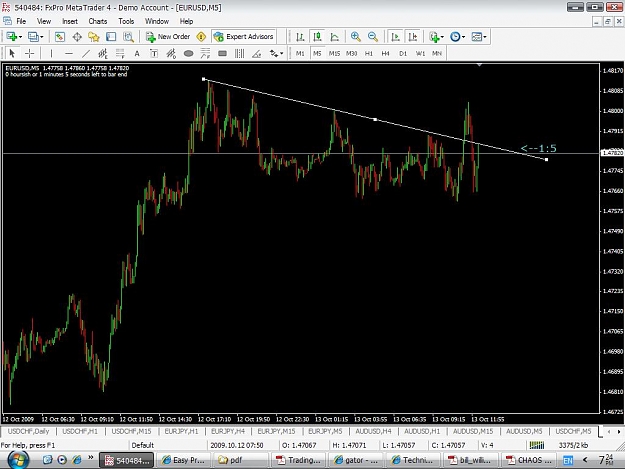The height and width of the screenshot is (469, 625).
Task: Open the 'pdf' folder taskbar item
Action: click(239, 460)
